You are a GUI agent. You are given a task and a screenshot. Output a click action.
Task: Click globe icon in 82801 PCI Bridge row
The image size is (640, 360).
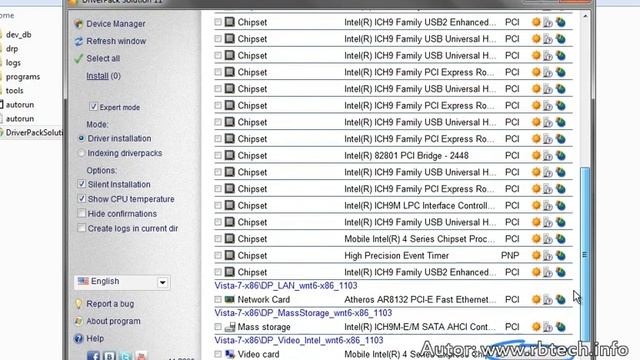point(561,156)
